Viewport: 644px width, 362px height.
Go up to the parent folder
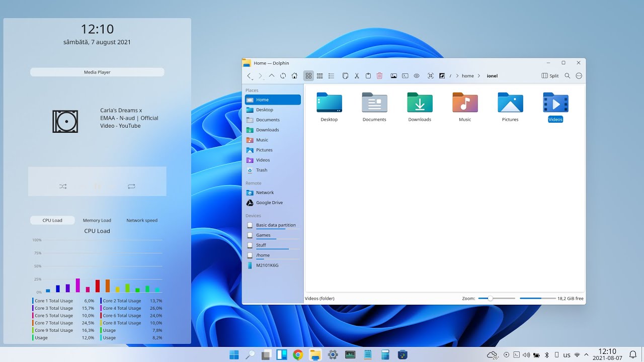(x=272, y=76)
